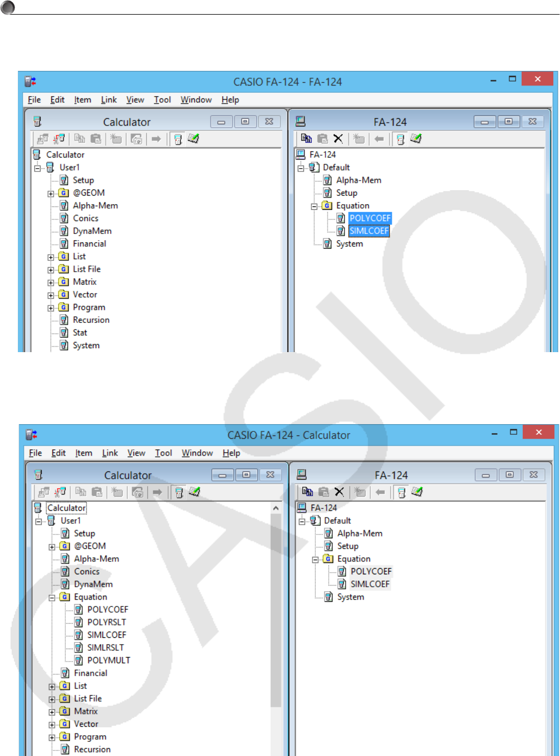The width and height of the screenshot is (560, 756).
Task: Click Paste icon in upper window's Calculator toolbar
Action: tap(96, 138)
